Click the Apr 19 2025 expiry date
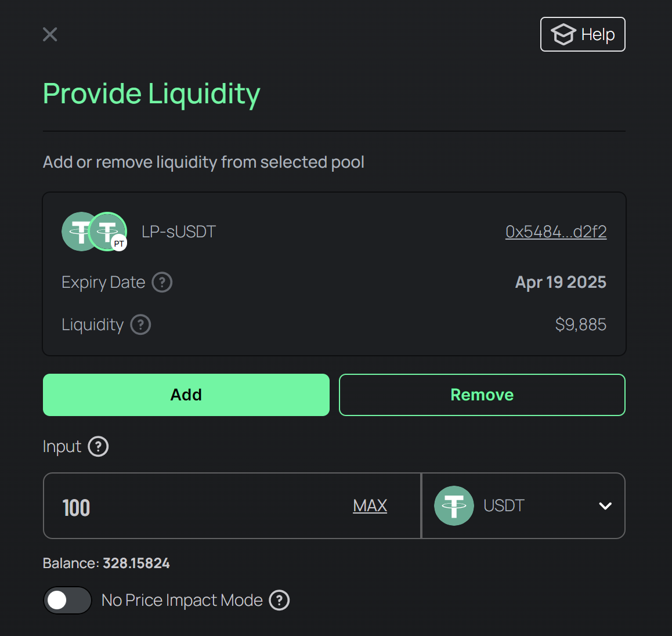The height and width of the screenshot is (636, 672). tap(560, 283)
